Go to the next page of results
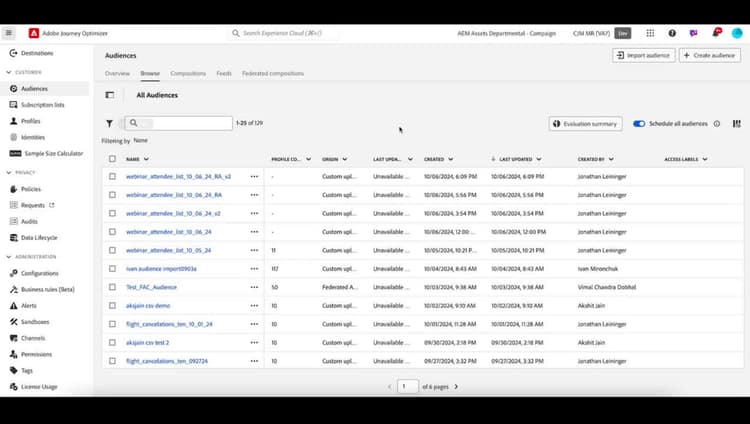Viewport: 750px width, 424px height. coord(456,387)
